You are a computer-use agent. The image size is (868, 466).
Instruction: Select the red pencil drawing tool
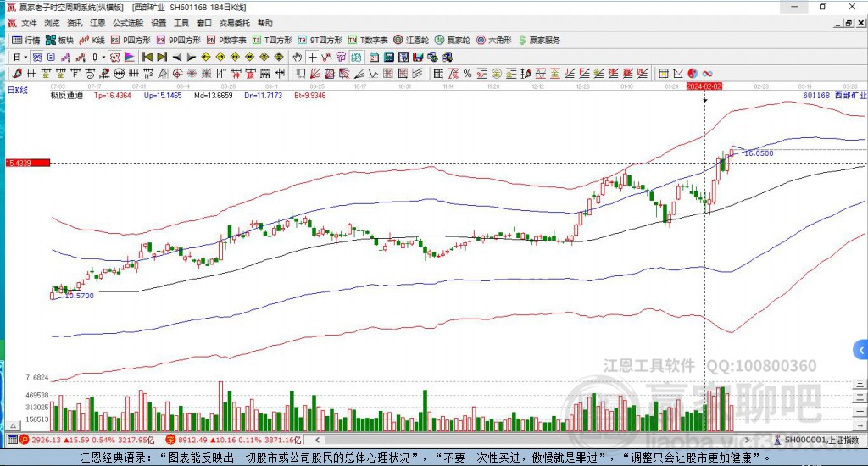coord(17,73)
